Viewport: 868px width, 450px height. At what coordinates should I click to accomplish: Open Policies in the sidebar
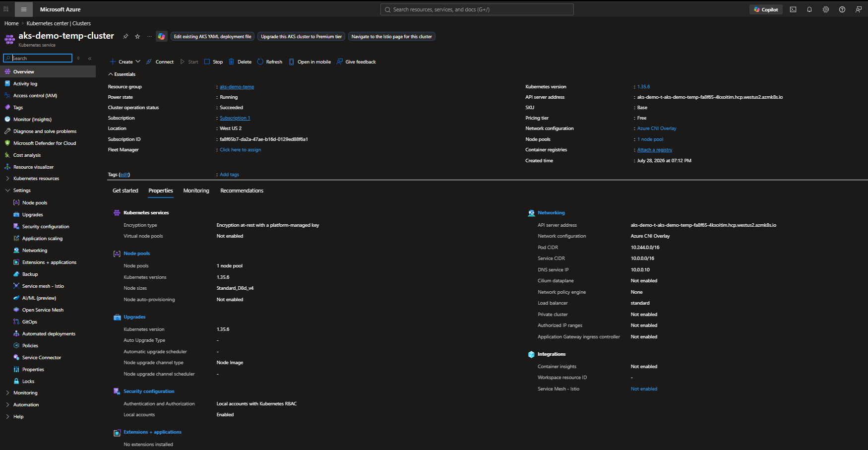coord(30,346)
